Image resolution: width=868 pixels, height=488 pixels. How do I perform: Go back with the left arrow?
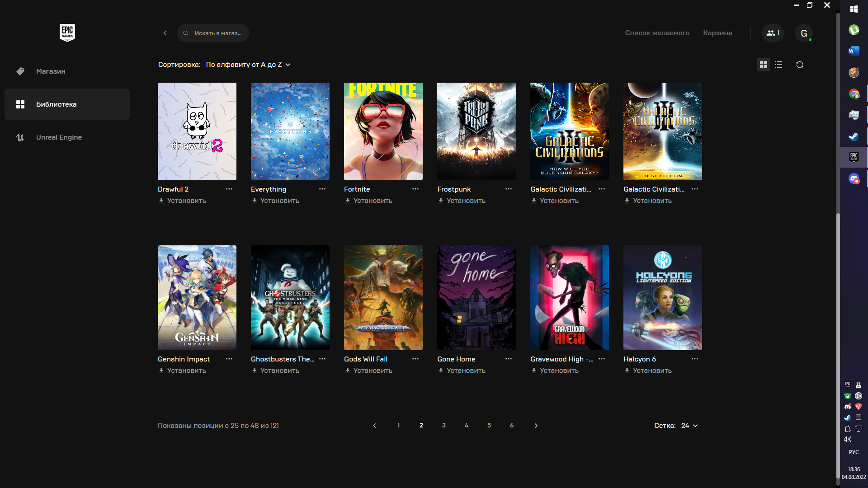165,33
